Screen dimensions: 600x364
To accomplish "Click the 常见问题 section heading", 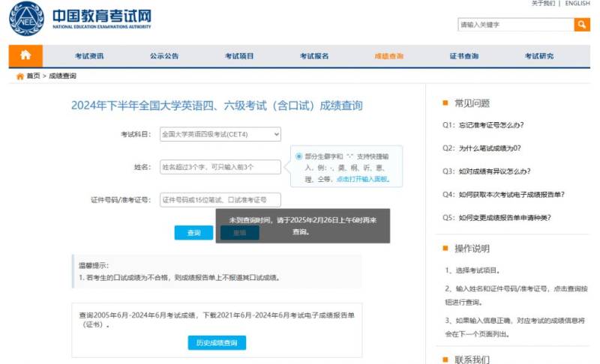I will (472, 103).
